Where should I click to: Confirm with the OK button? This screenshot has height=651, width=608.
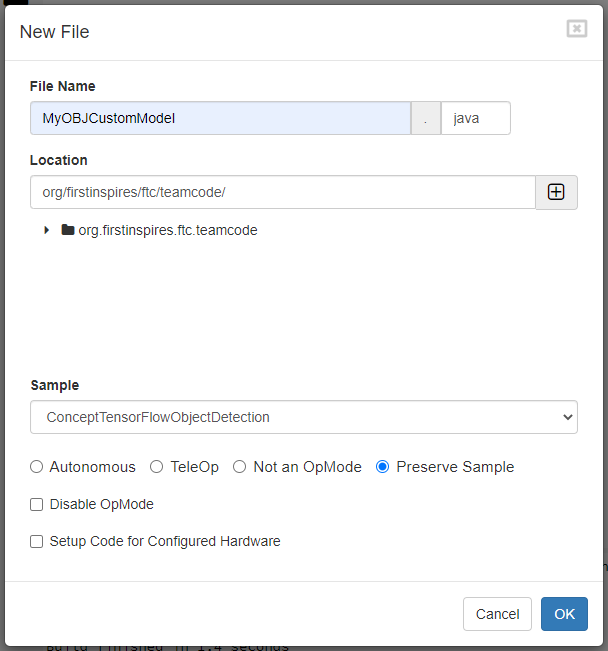564,614
